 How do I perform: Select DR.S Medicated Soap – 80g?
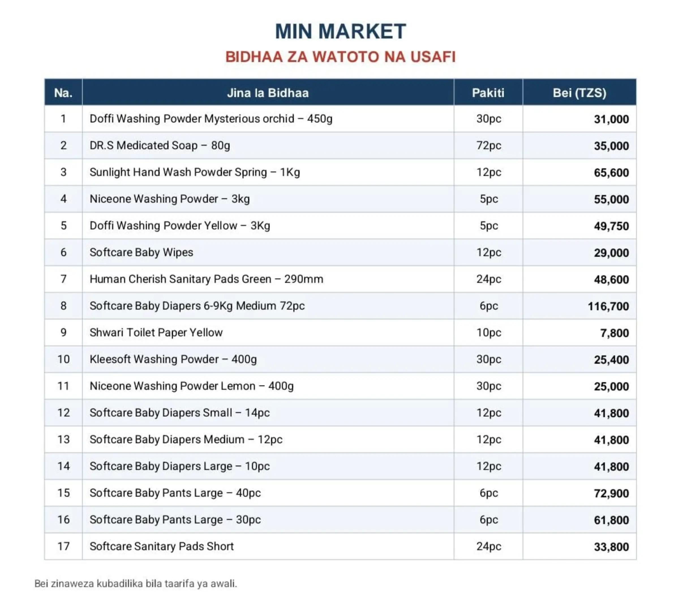[160, 146]
